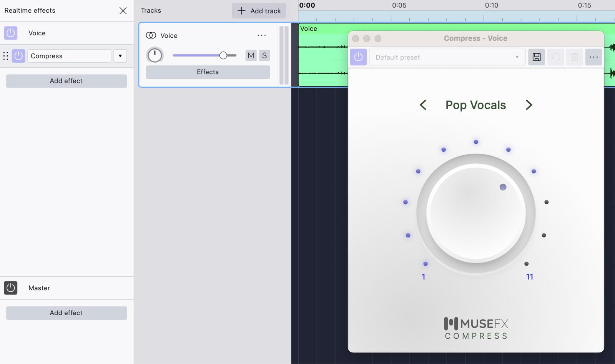Click the Pop Vocals preset name
The height and width of the screenshot is (364, 615).
click(x=476, y=105)
